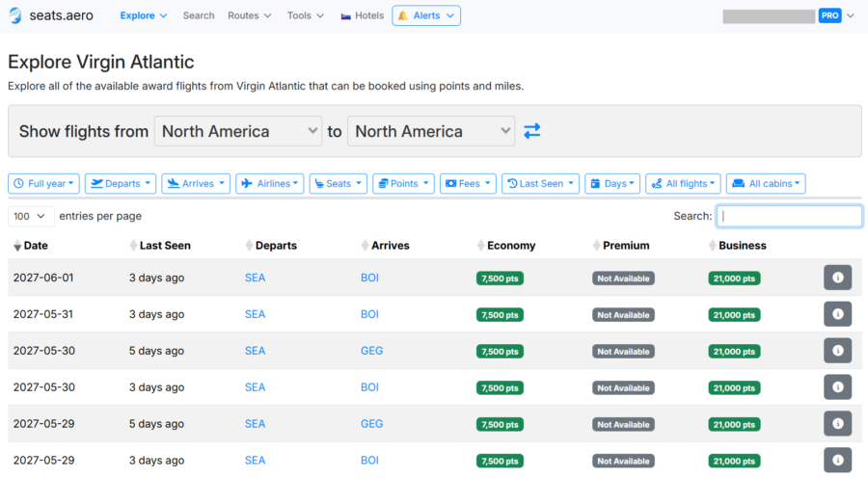Click SEA link in 2027-05-31 row
The width and height of the screenshot is (868, 478).
point(256,314)
